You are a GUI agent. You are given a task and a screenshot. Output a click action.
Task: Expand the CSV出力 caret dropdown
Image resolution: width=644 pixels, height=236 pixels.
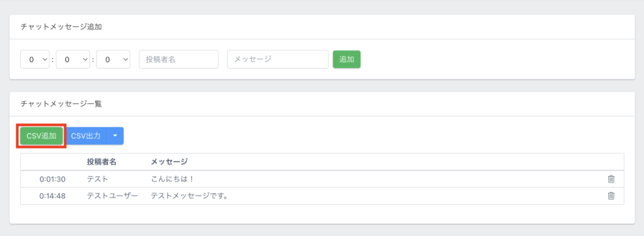coord(115,136)
